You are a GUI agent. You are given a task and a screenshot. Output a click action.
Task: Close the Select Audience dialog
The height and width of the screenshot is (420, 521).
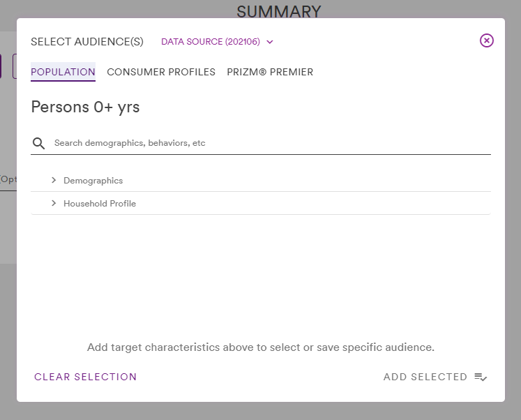coord(486,40)
